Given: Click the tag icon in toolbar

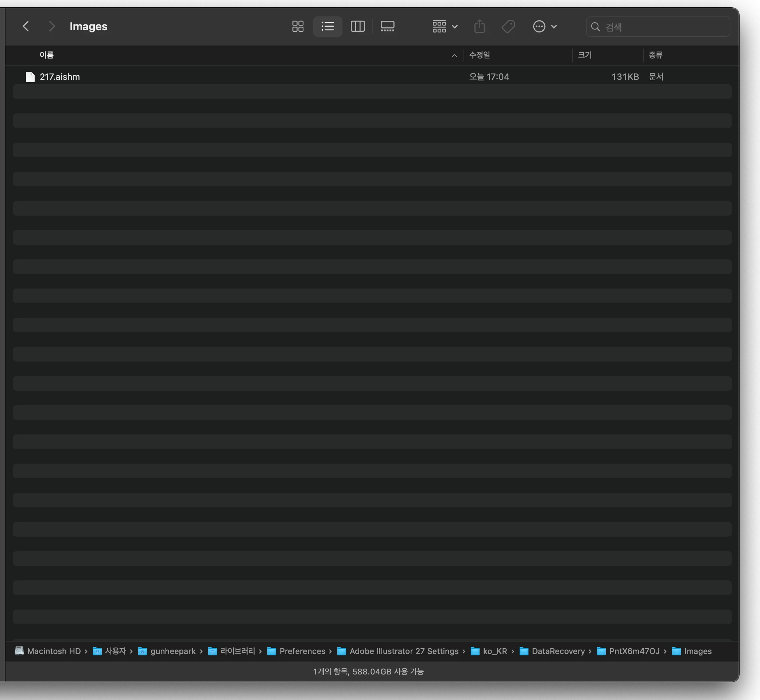Looking at the screenshot, I should pyautogui.click(x=508, y=27).
